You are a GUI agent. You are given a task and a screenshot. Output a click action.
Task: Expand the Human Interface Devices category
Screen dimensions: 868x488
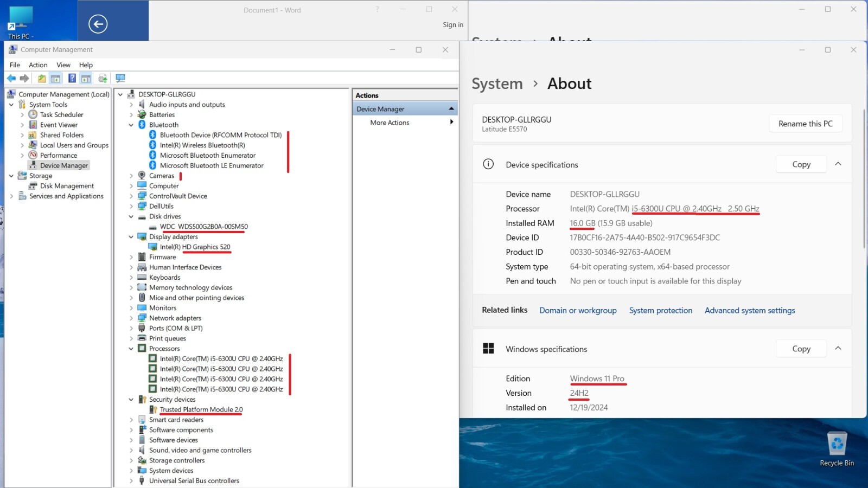pos(131,267)
